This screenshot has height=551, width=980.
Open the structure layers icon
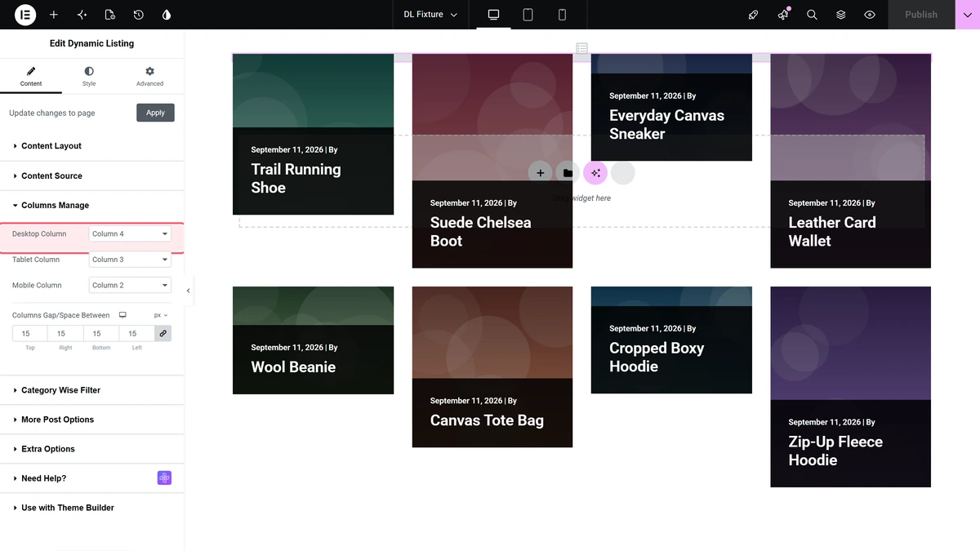click(x=840, y=15)
